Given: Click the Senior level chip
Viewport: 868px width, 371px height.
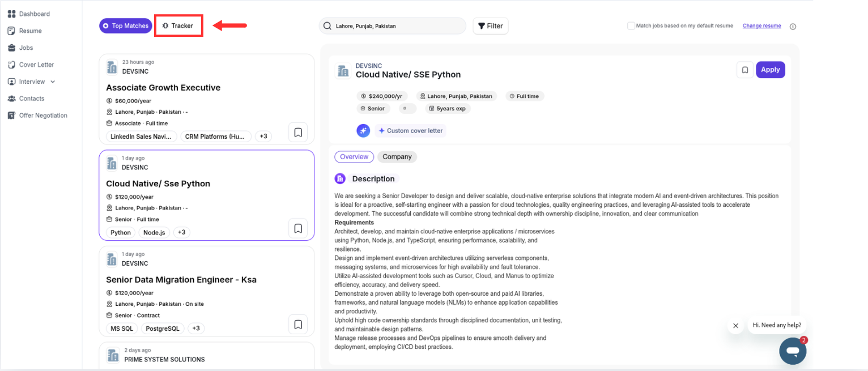Looking at the screenshot, I should 373,108.
